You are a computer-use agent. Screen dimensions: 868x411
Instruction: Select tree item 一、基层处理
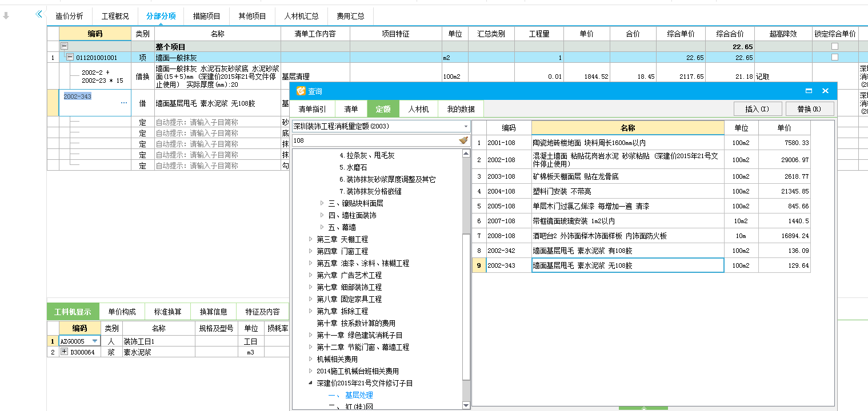point(350,395)
